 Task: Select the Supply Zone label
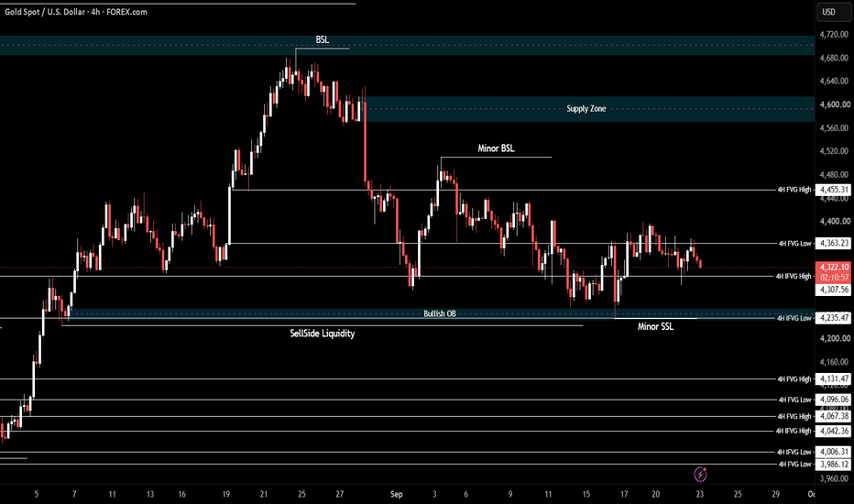586,109
